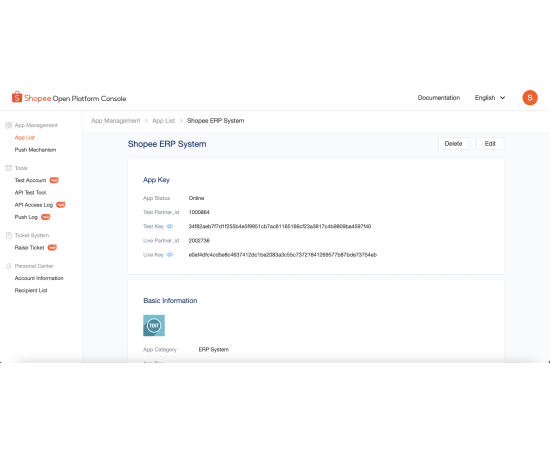Click the App Key section heading

(156, 180)
